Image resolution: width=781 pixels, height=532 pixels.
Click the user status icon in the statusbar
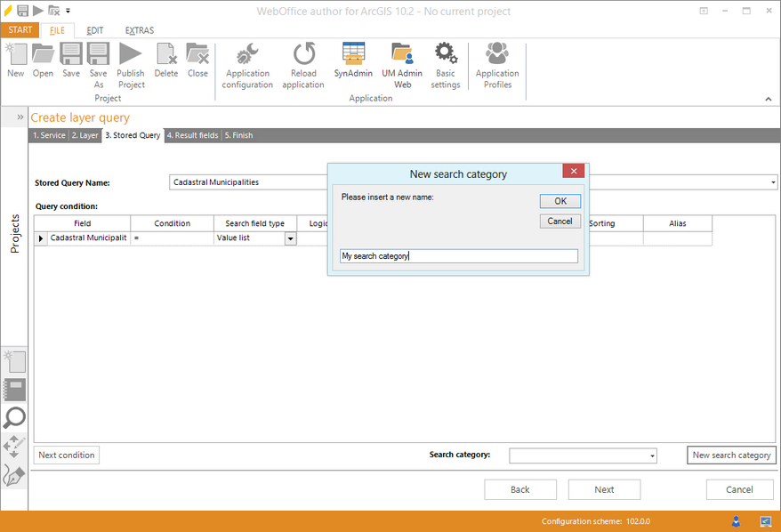[x=736, y=521]
